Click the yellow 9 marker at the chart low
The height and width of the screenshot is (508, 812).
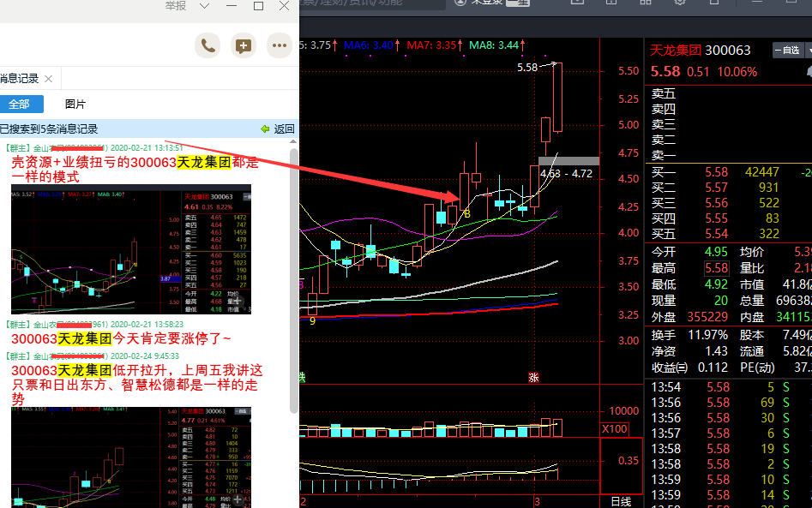click(312, 320)
